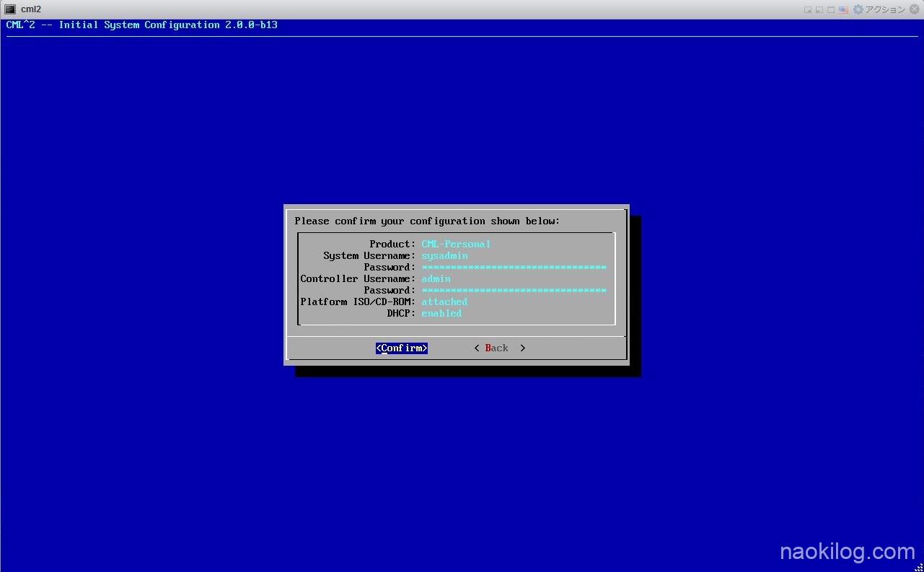The height and width of the screenshot is (572, 924).
Task: Select the Confirm button
Action: point(402,348)
